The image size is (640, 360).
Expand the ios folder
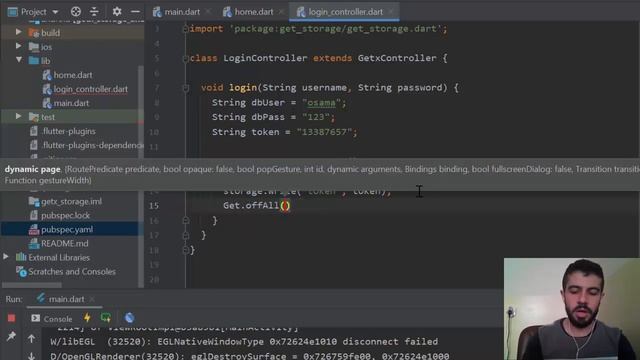[18, 46]
